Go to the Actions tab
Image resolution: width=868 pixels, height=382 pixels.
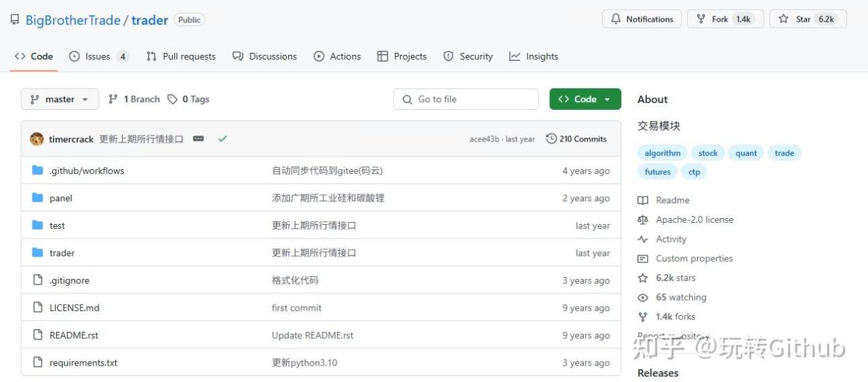337,56
